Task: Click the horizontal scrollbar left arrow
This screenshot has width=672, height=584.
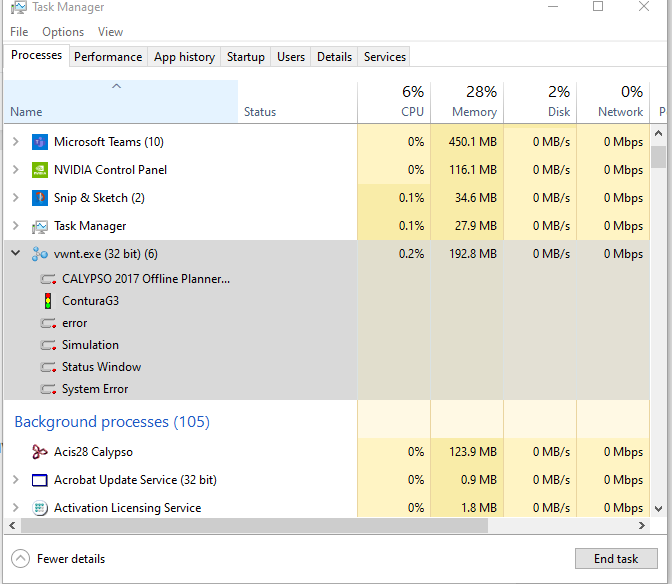Action: (x=12, y=526)
